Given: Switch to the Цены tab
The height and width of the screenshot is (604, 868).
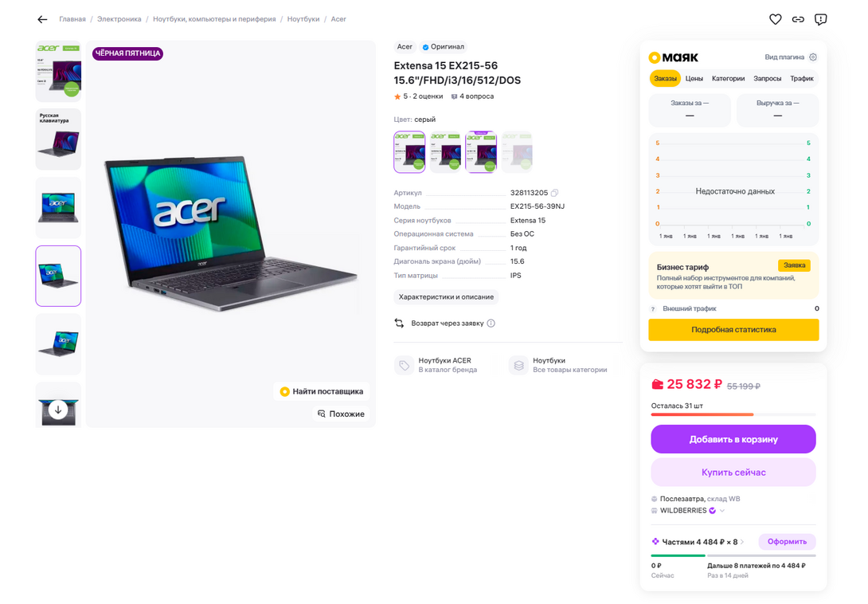Looking at the screenshot, I should point(694,79).
